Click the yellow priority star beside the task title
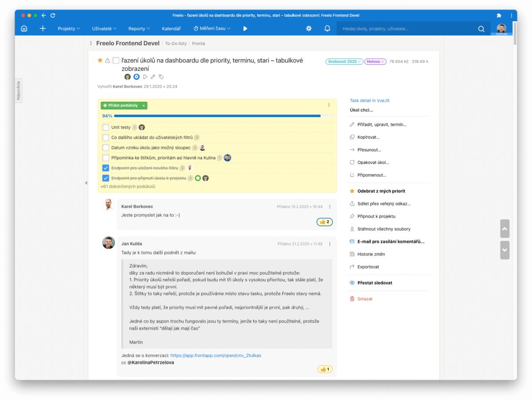 [100, 60]
